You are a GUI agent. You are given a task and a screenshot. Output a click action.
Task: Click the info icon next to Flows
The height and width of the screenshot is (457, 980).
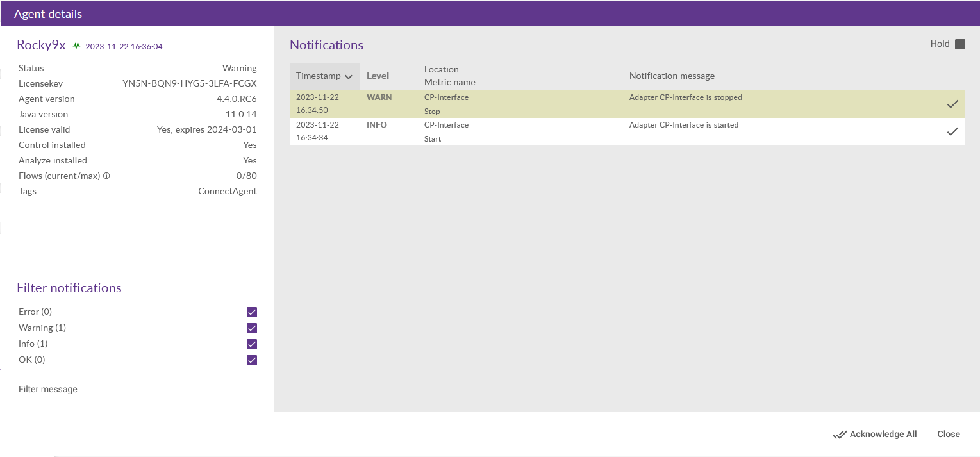(106, 176)
